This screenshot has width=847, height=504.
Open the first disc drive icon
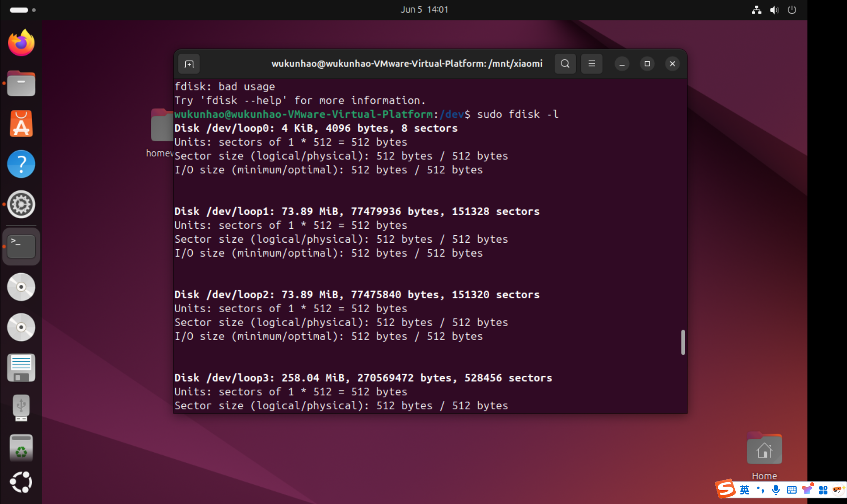(21, 287)
